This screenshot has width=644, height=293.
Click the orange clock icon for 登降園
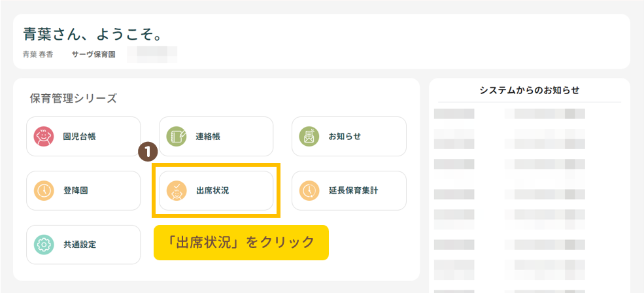tap(44, 191)
